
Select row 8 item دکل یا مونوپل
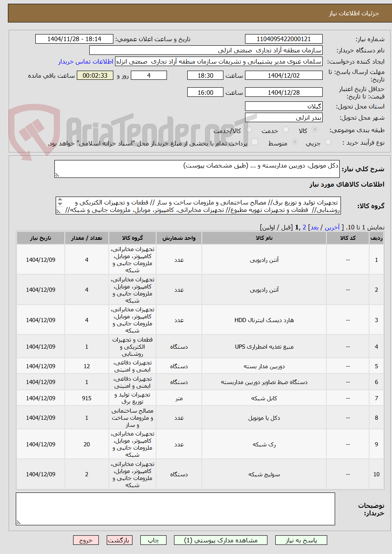tap(264, 418)
